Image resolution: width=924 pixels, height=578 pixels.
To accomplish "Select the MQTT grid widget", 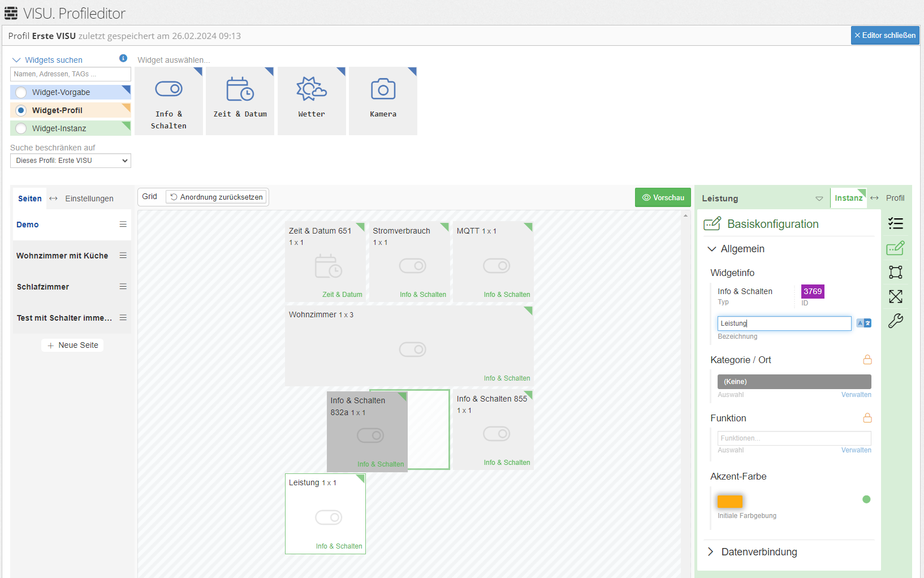I will (x=494, y=262).
